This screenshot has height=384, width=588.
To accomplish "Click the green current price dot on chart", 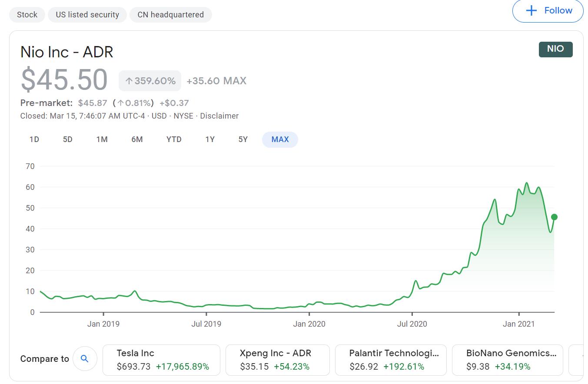I will (x=554, y=217).
